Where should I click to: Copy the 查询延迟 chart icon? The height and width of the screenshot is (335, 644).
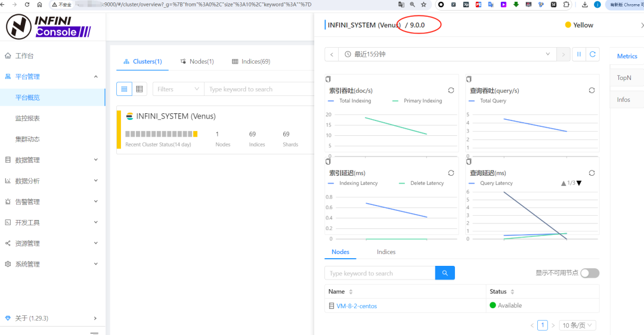469,162
